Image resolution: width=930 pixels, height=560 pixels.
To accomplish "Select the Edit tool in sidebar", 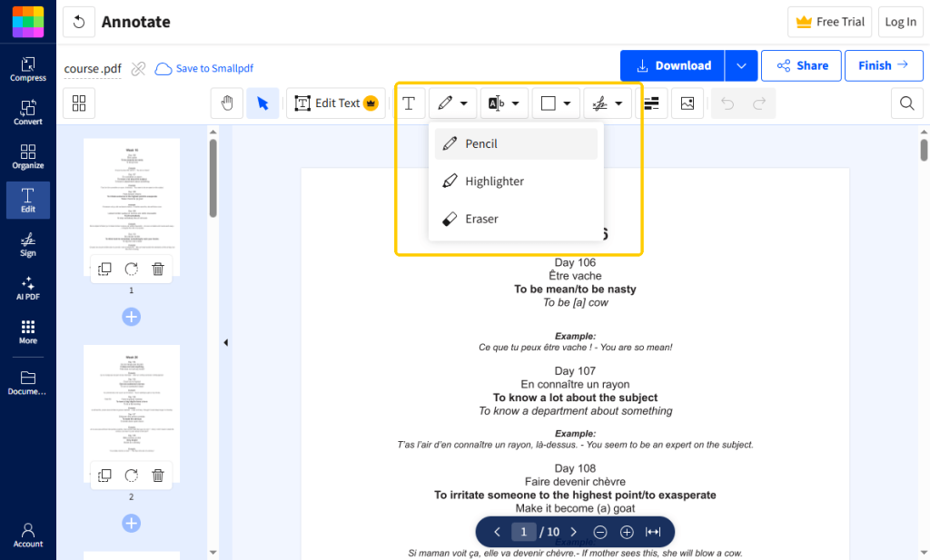I will click(x=28, y=201).
